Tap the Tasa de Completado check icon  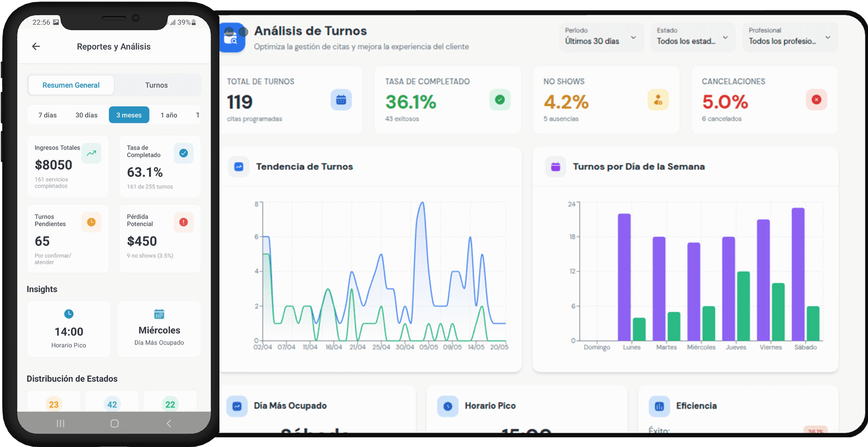pos(184,153)
